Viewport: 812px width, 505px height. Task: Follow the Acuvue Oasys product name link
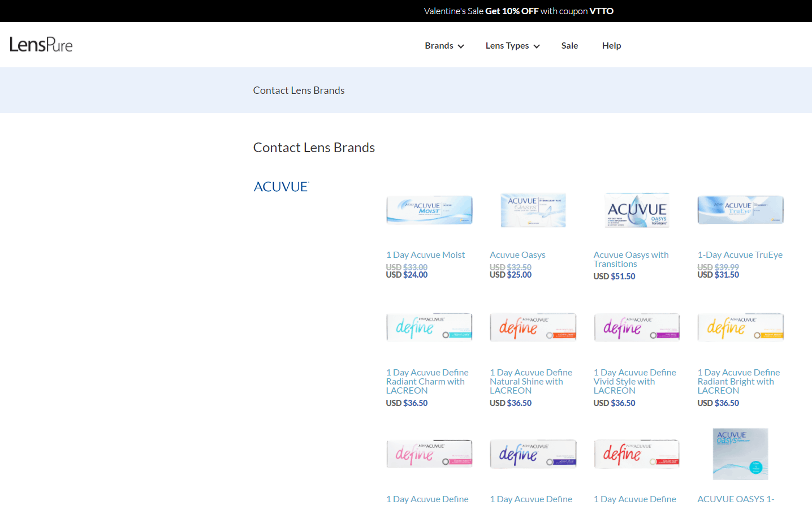pyautogui.click(x=517, y=255)
